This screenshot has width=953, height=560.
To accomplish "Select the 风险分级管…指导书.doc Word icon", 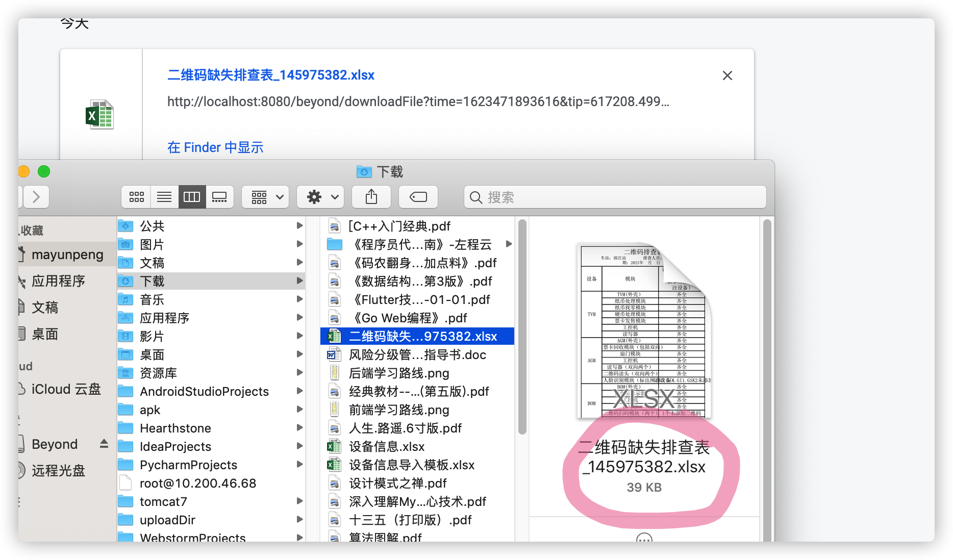I will point(334,354).
